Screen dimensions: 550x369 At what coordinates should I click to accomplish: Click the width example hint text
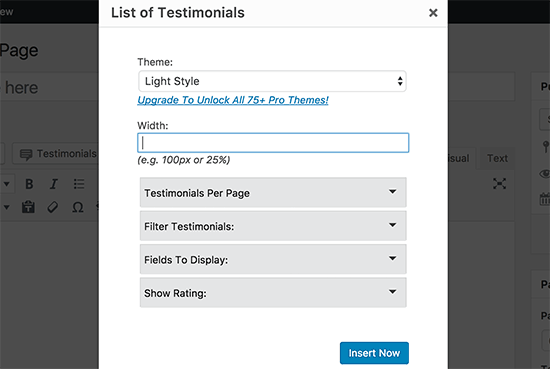(183, 160)
